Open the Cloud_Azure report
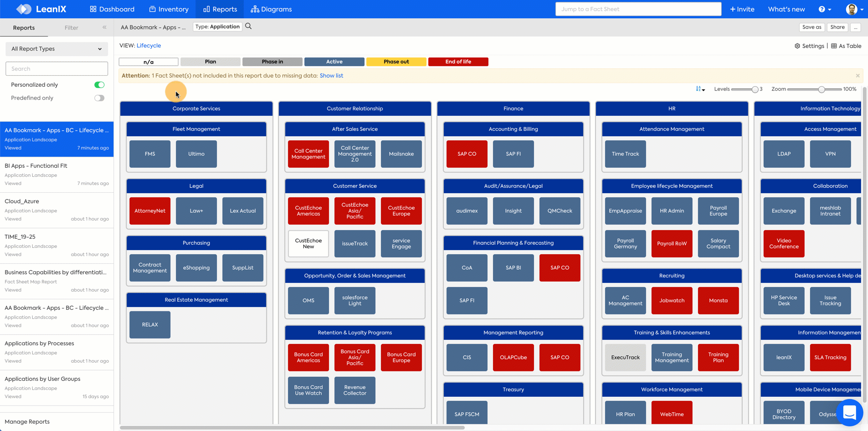Image resolution: width=868 pixels, height=431 pixels. (x=56, y=210)
